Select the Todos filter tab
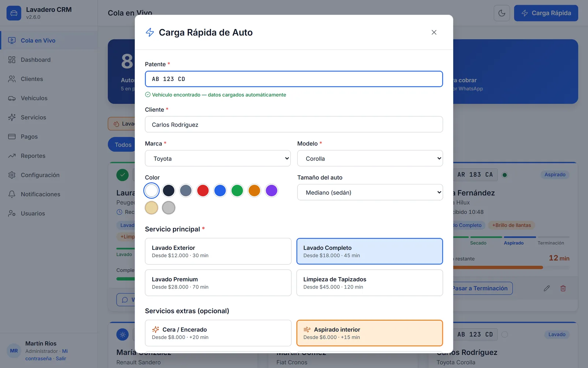Screen dimensions: 588x368 tap(123, 145)
